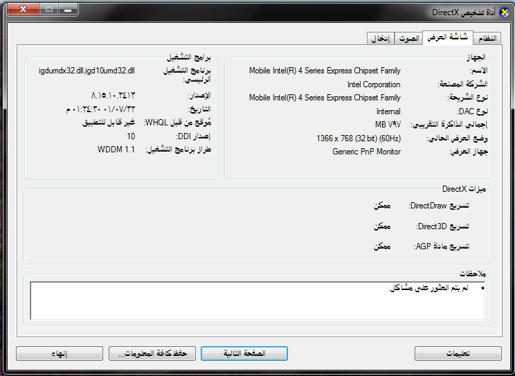Click the جهاز العرض field label
515x376 pixels.
469,152
